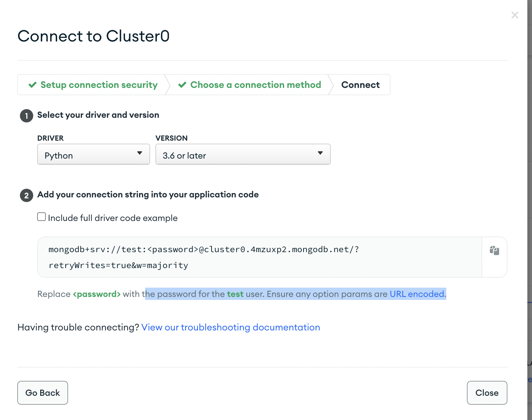Go to Choose a connection method step
The width and height of the screenshot is (532, 420).
[256, 85]
